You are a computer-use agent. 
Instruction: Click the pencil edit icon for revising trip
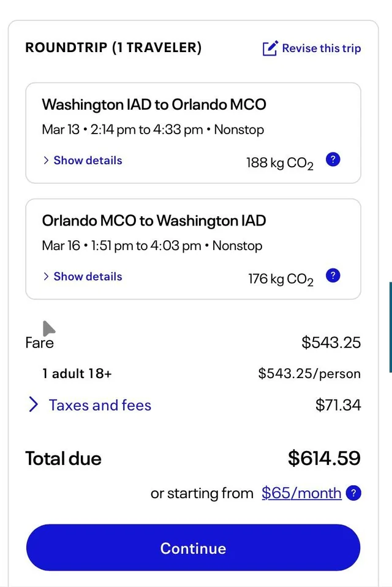point(270,48)
